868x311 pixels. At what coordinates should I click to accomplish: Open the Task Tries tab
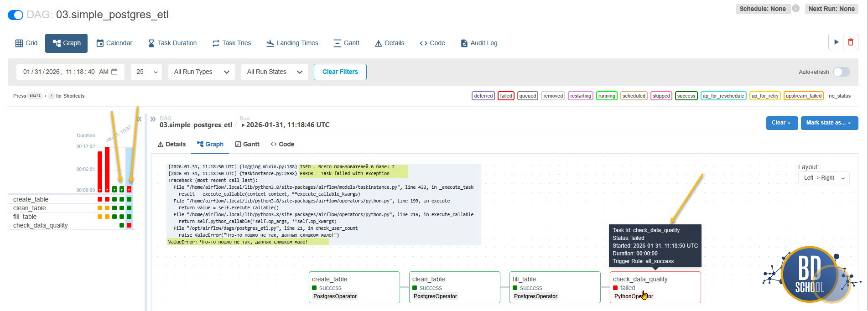pyautogui.click(x=232, y=43)
